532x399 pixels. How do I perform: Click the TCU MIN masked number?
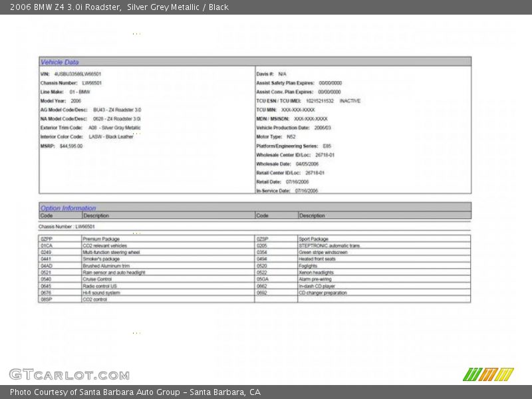point(298,110)
